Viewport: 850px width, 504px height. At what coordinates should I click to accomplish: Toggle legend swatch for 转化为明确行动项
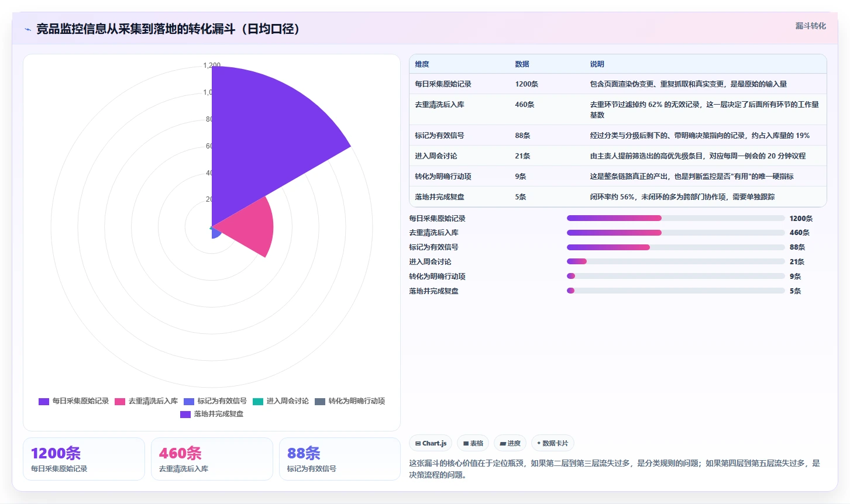[x=320, y=402]
